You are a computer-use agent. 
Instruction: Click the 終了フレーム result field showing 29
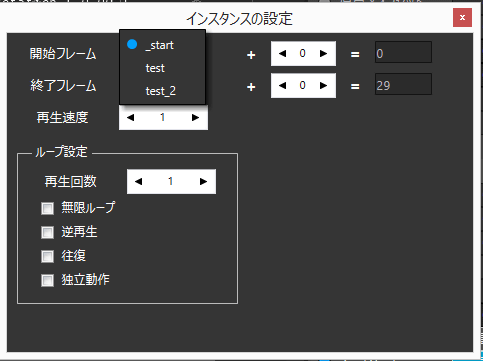pyautogui.click(x=403, y=84)
